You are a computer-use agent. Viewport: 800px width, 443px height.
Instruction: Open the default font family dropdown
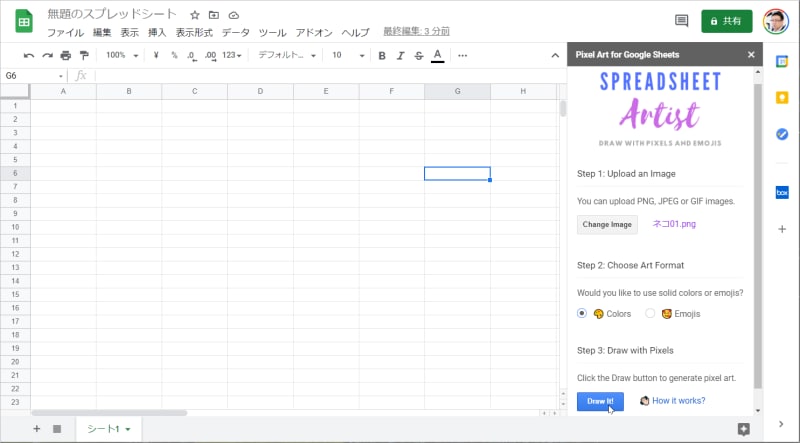(x=287, y=55)
